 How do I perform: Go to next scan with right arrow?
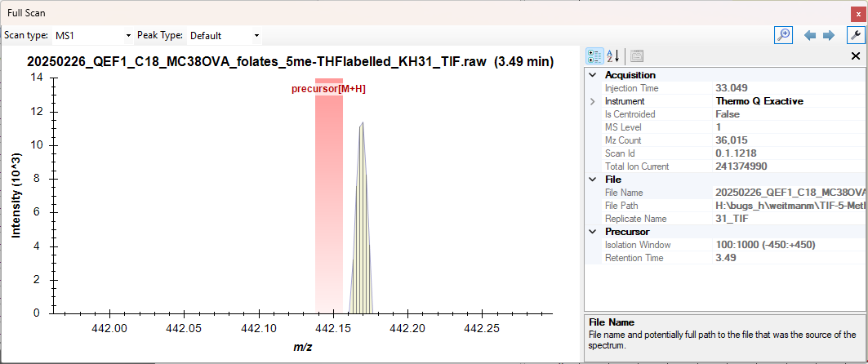828,35
